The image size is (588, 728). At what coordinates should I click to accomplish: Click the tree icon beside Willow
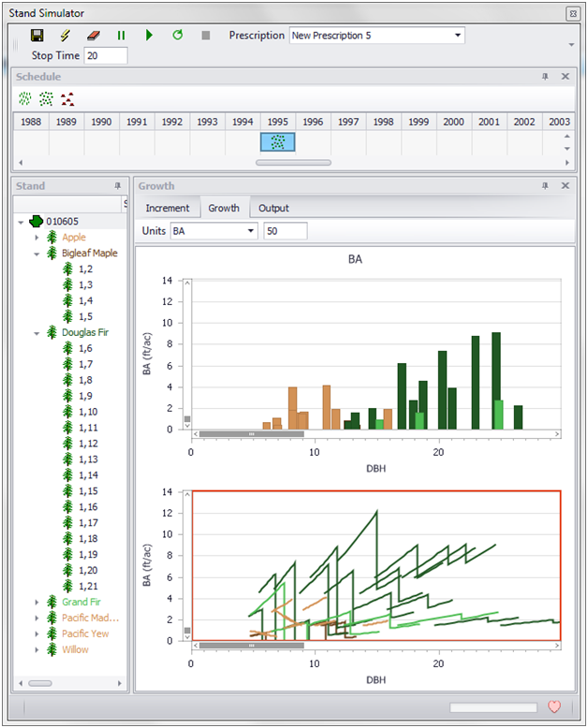52,649
